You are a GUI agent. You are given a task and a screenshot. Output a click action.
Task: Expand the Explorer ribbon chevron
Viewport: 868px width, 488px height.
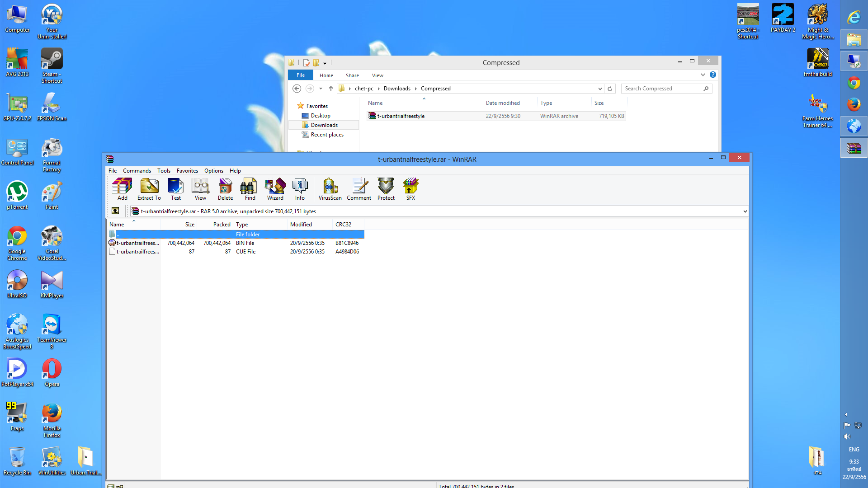[703, 75]
